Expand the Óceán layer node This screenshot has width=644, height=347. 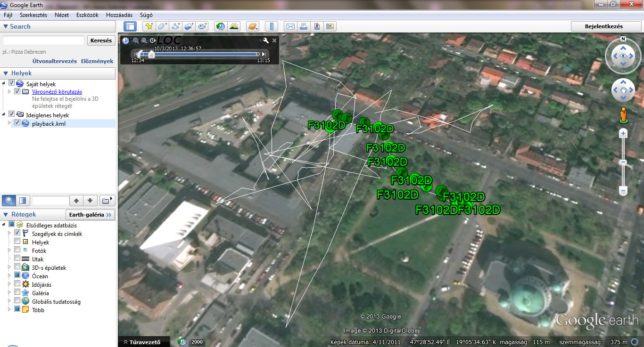click(x=9, y=275)
